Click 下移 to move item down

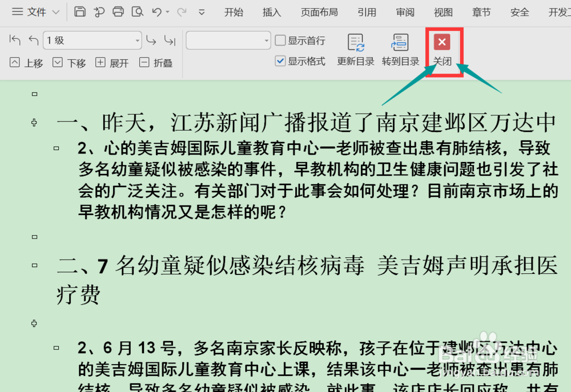tap(69, 63)
